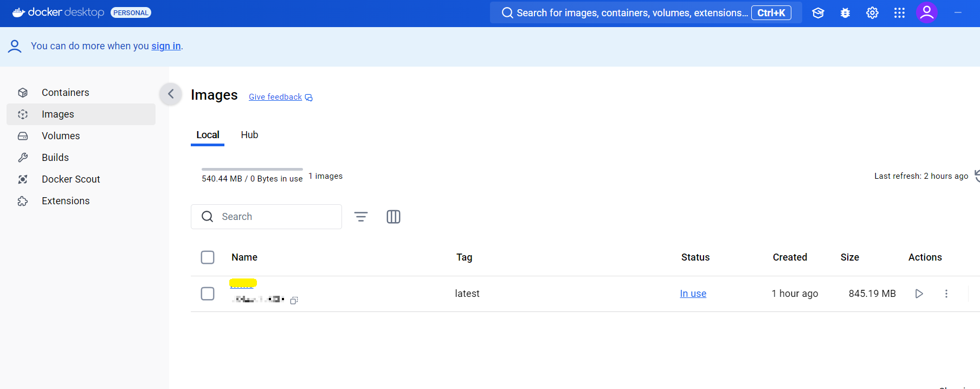
Task: Sort by the Name column header
Action: [x=244, y=257]
